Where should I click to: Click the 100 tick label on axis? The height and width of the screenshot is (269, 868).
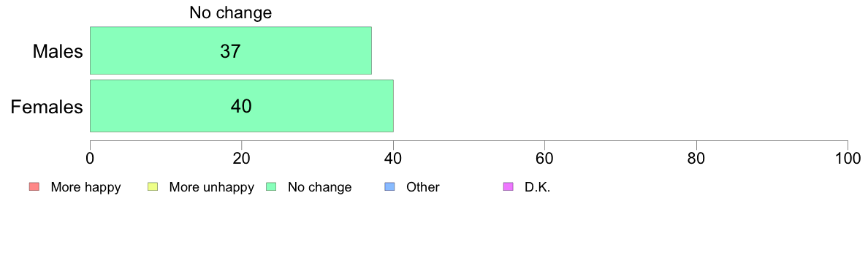coord(848,158)
